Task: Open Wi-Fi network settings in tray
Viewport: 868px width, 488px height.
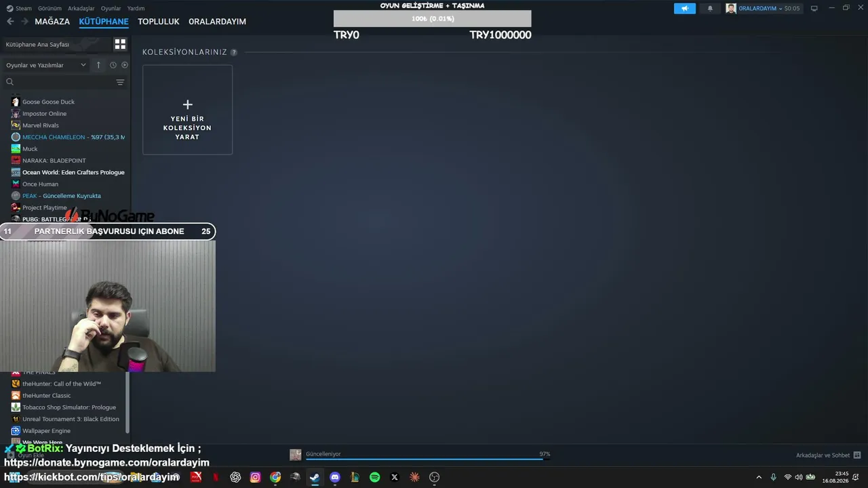Action: 788,477
